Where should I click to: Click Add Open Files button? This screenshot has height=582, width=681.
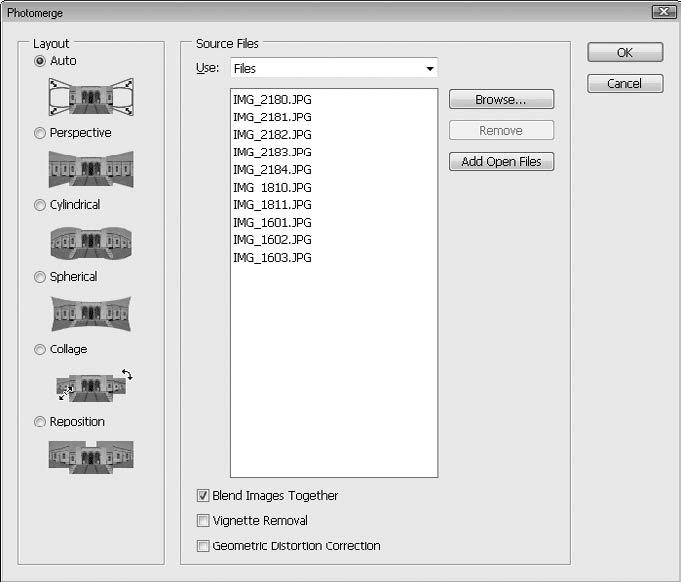click(502, 162)
